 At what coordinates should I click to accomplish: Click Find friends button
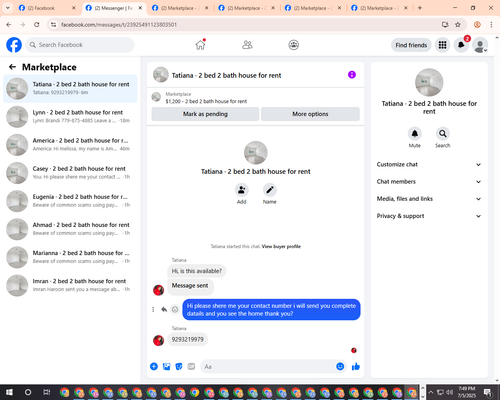(411, 45)
